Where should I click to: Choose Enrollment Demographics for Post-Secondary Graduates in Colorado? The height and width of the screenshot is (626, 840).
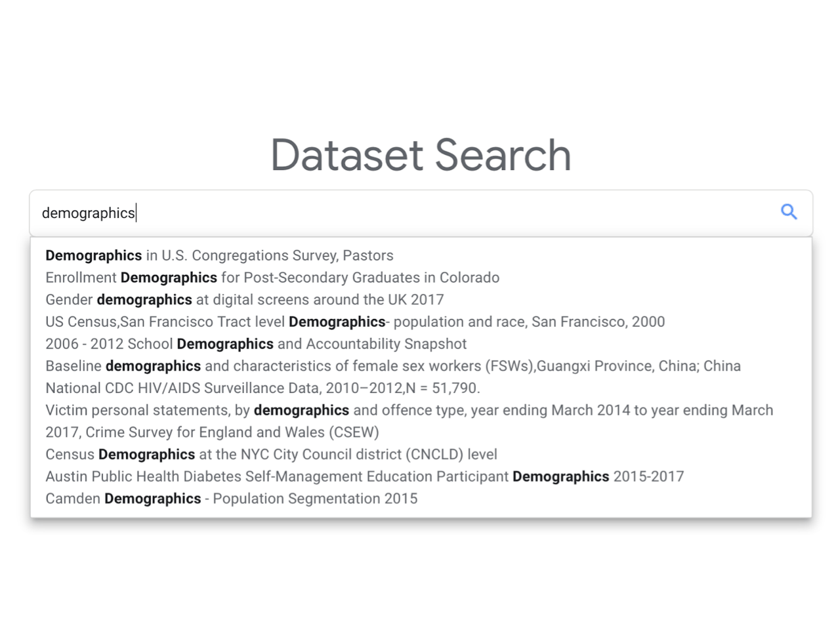click(272, 278)
